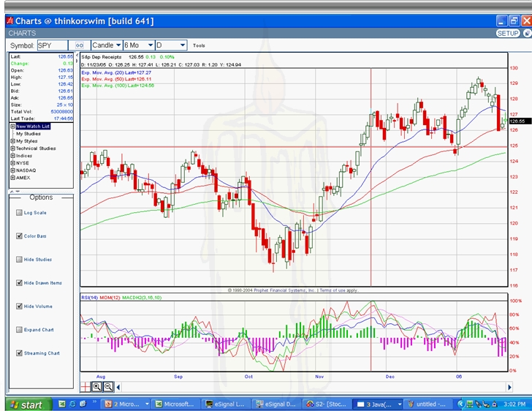This screenshot has height=411, width=532.
Task: Expand the NASDAQ node
Action: 13,170
